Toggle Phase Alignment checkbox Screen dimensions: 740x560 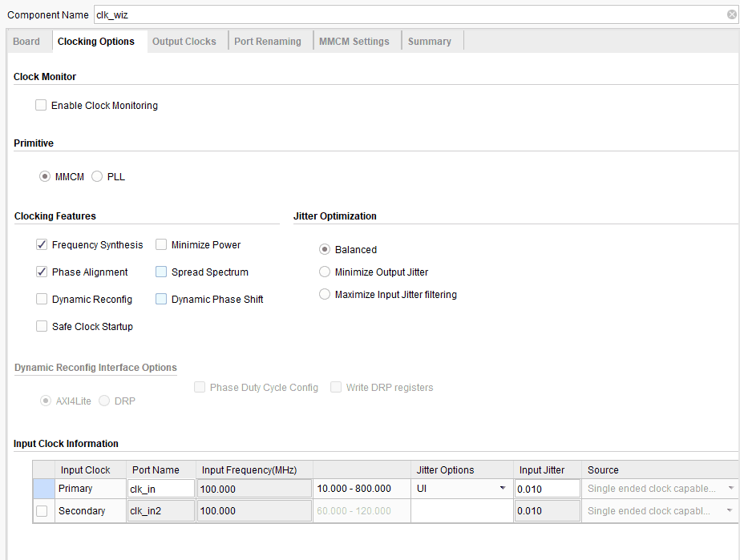point(42,272)
